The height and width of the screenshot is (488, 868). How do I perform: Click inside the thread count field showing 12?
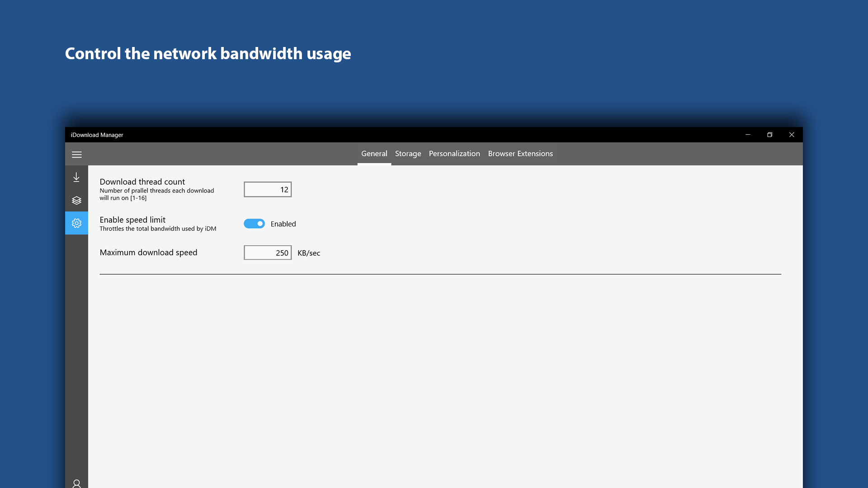[x=268, y=189]
